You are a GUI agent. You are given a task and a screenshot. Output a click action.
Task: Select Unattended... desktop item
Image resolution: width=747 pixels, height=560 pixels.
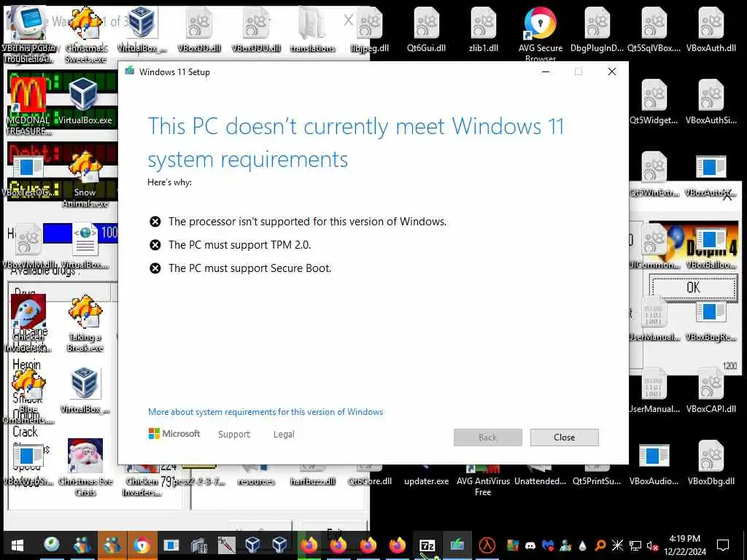(x=541, y=476)
